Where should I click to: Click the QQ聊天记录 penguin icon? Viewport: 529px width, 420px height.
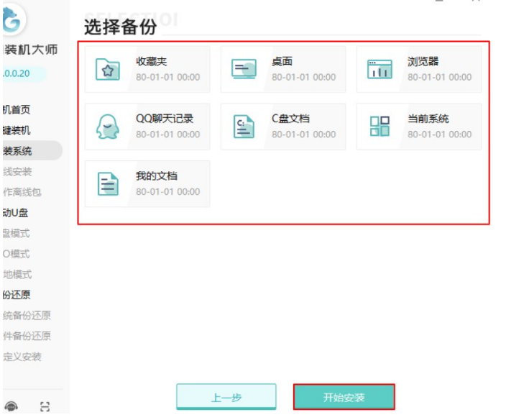(x=108, y=127)
